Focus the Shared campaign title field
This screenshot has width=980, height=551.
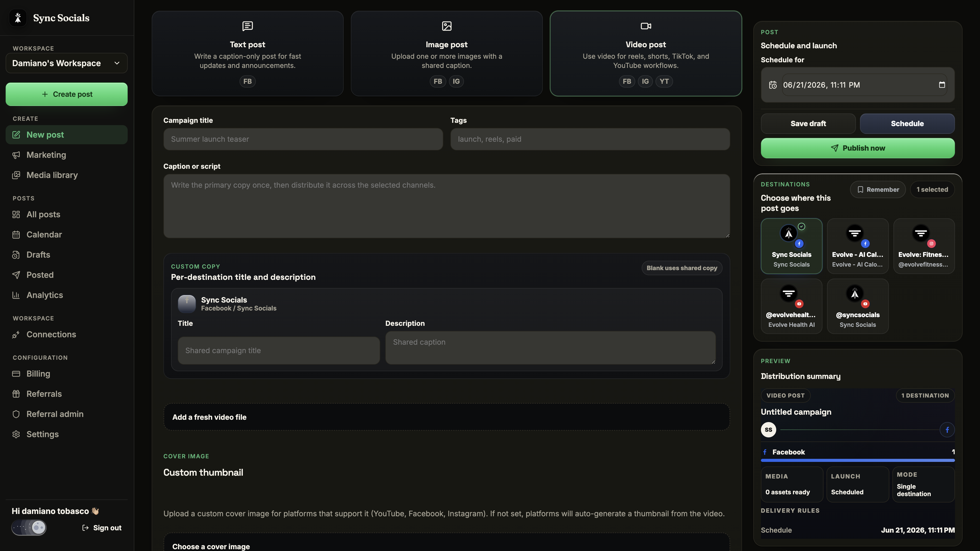point(279,351)
